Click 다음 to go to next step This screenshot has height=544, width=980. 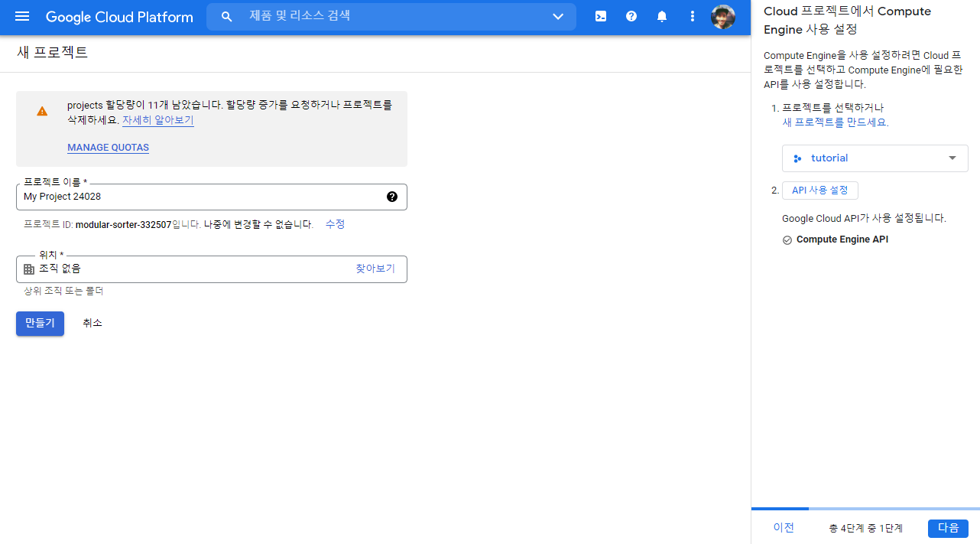click(948, 528)
